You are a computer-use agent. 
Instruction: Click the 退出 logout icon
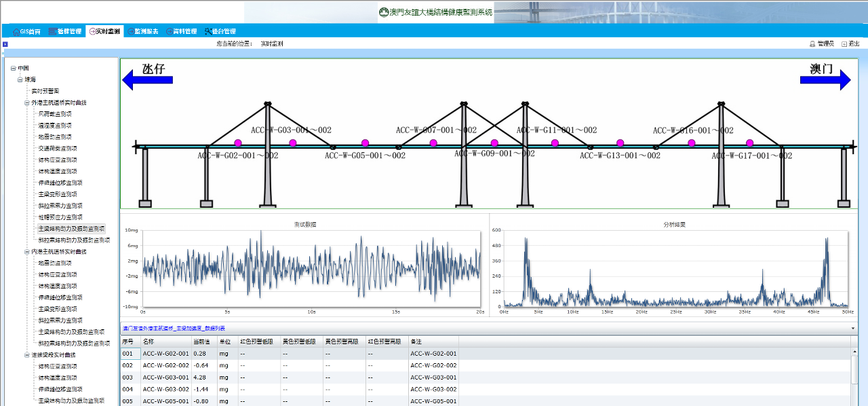tap(844, 43)
